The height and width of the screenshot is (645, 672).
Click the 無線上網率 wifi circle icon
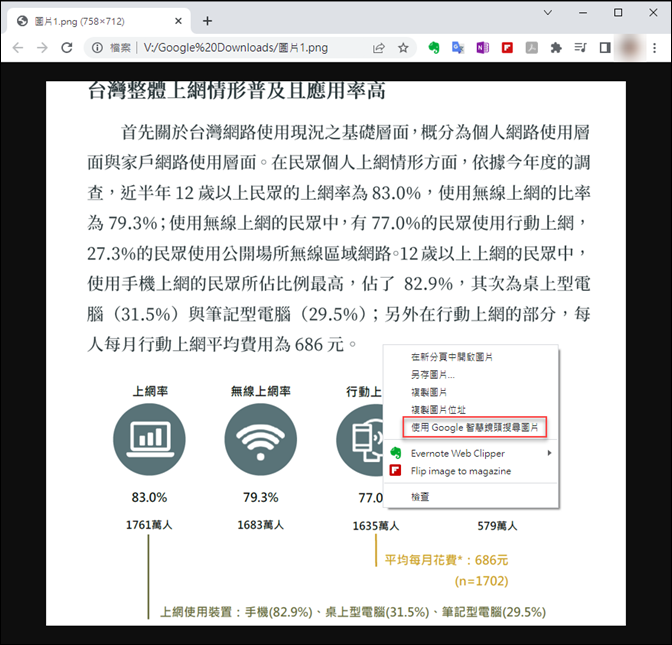[261, 439]
